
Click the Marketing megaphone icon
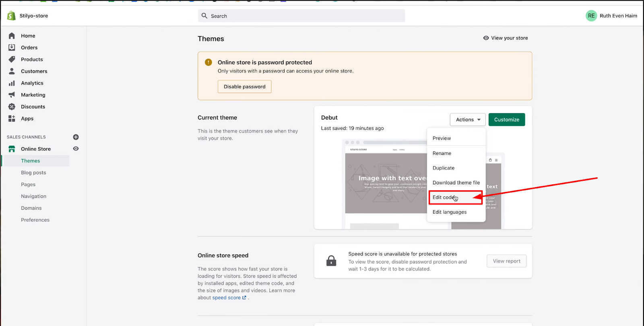(x=12, y=95)
